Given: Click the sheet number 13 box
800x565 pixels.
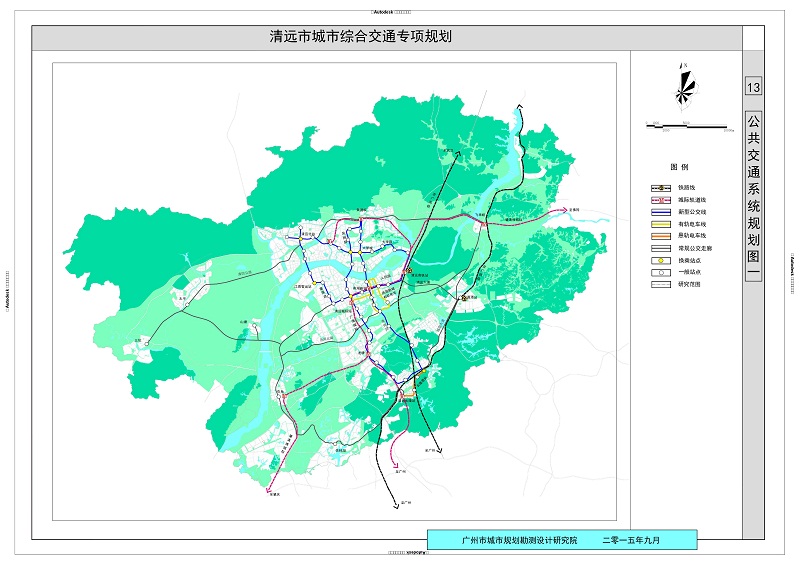Looking at the screenshot, I should (753, 88).
